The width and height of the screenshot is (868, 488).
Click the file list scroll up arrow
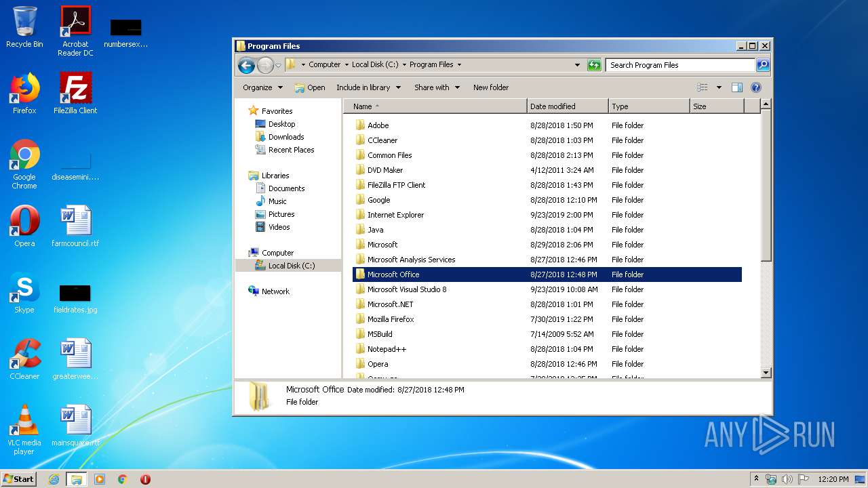766,104
